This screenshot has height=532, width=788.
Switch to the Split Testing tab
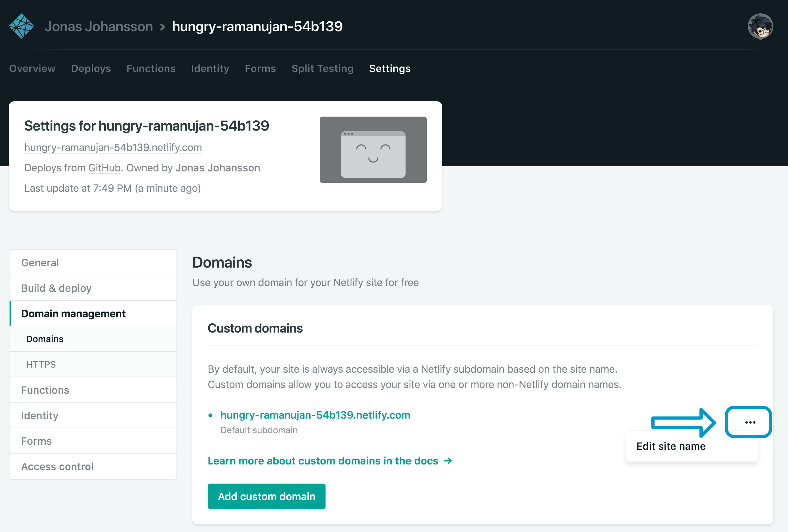coord(322,68)
